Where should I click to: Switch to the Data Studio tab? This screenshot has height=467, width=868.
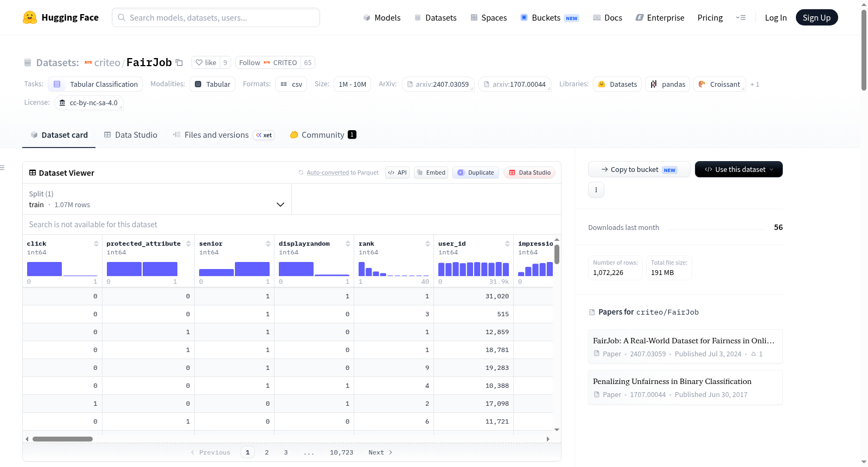(130, 135)
